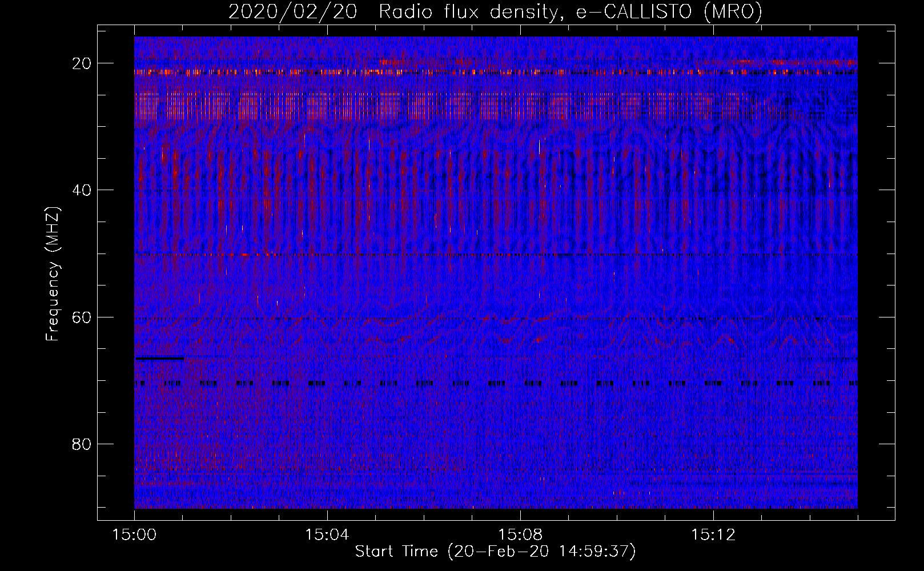The width and height of the screenshot is (924, 571).
Task: Click the 15:00 time axis label
Action: [x=135, y=535]
